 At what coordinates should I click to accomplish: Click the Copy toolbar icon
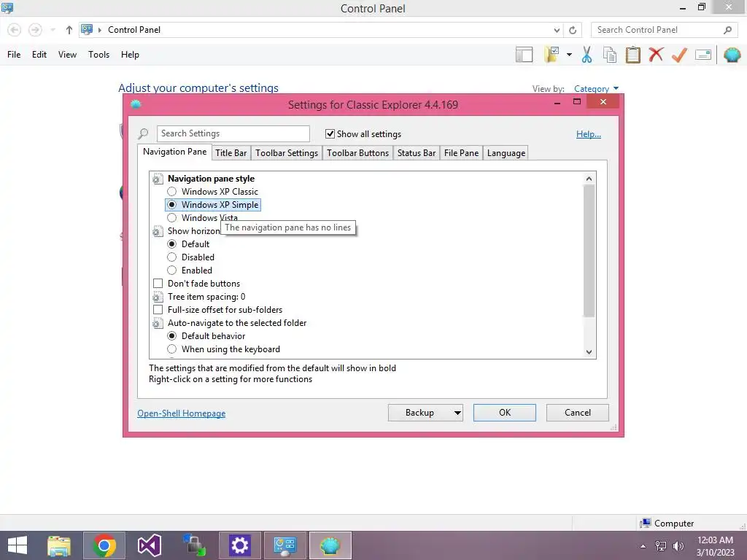(609, 55)
